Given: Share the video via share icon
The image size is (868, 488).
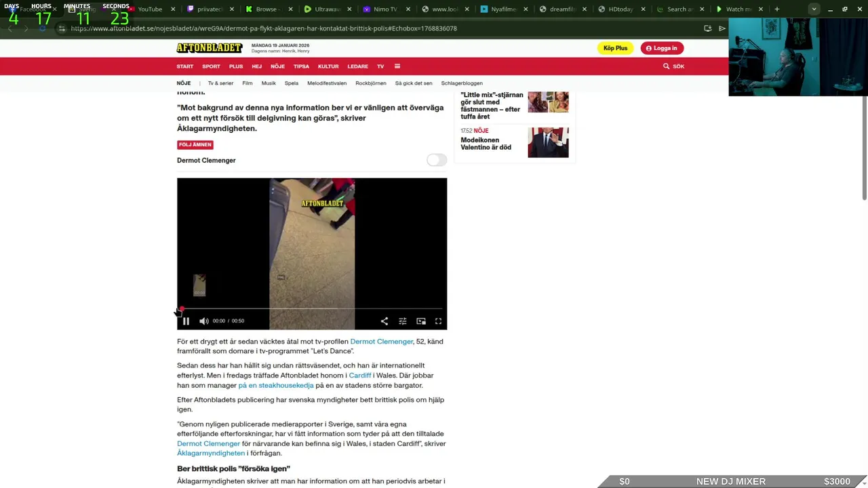Looking at the screenshot, I should click(384, 321).
